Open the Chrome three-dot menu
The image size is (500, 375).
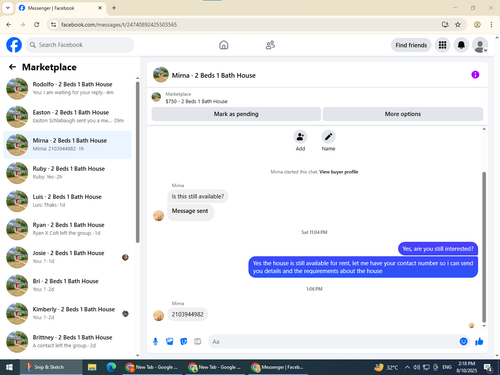[491, 25]
